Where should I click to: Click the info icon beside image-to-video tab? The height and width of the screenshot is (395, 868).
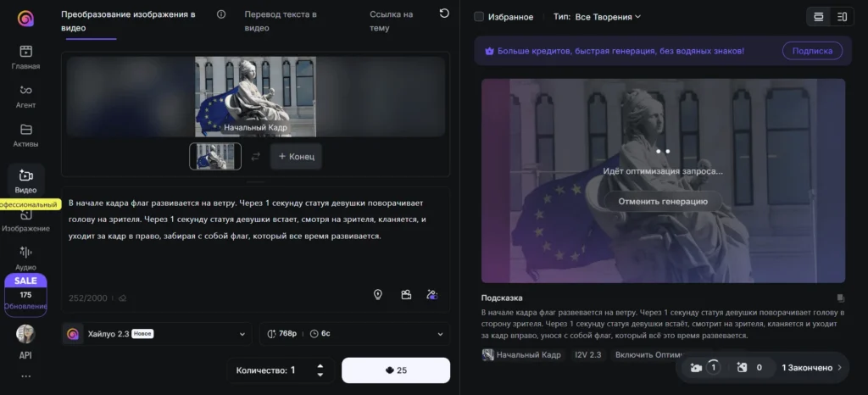coord(221,14)
